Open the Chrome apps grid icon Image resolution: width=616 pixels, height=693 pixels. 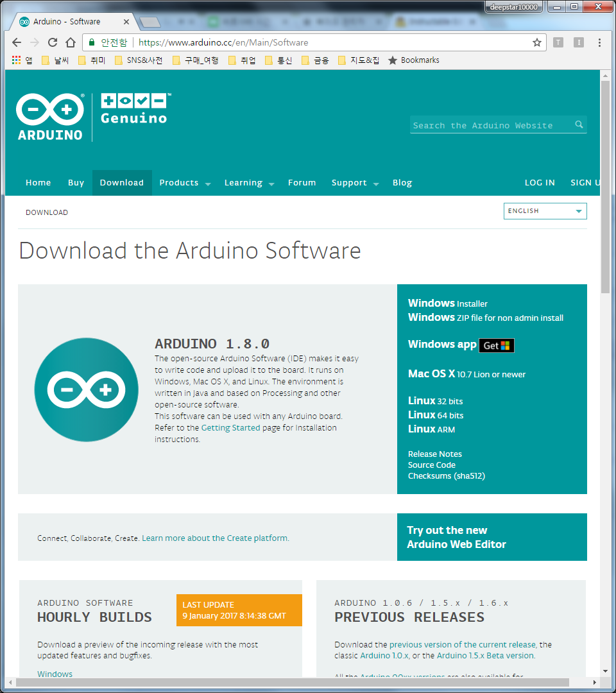[15, 60]
